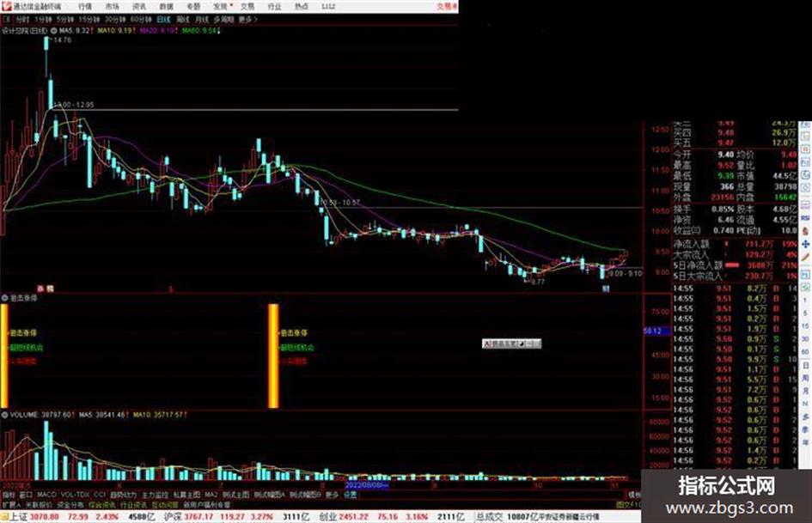Switch chart to 1分钟 period
Screen dimensions: 812x523
43,19
